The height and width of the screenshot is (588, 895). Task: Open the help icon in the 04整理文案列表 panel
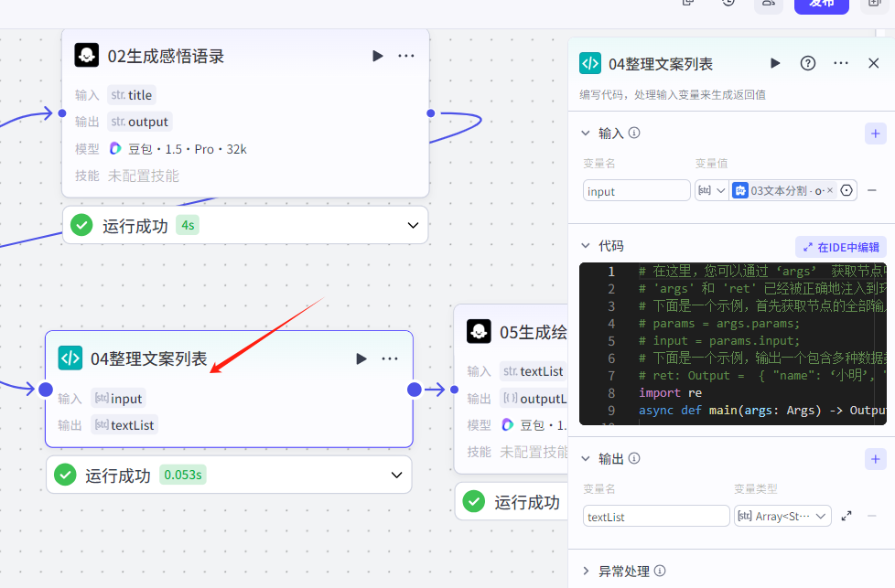pos(807,63)
